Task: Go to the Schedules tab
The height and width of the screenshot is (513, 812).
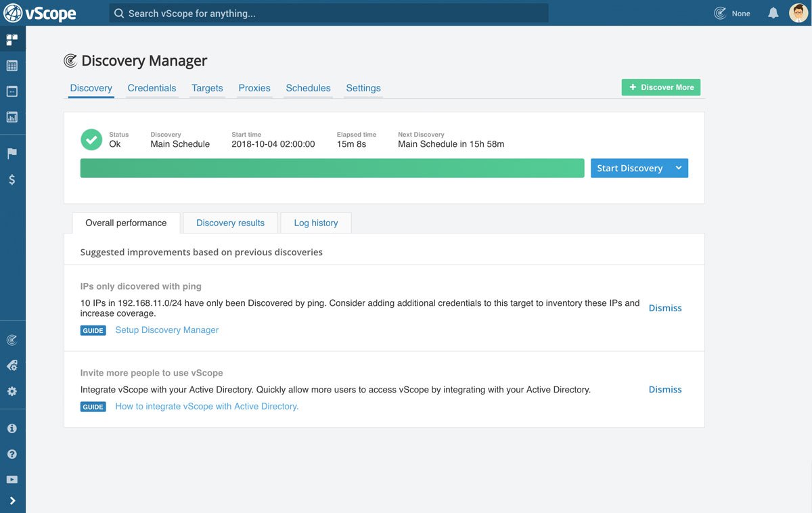Action: click(308, 88)
